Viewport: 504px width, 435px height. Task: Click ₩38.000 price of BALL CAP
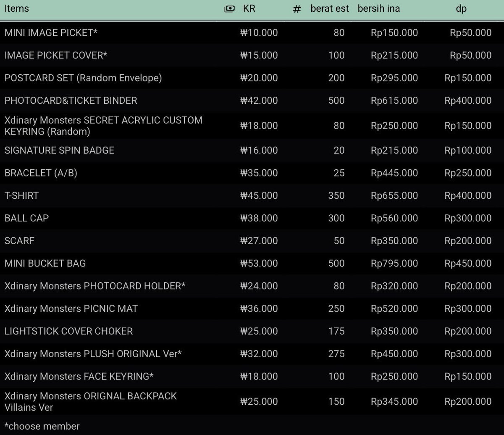[x=259, y=219]
